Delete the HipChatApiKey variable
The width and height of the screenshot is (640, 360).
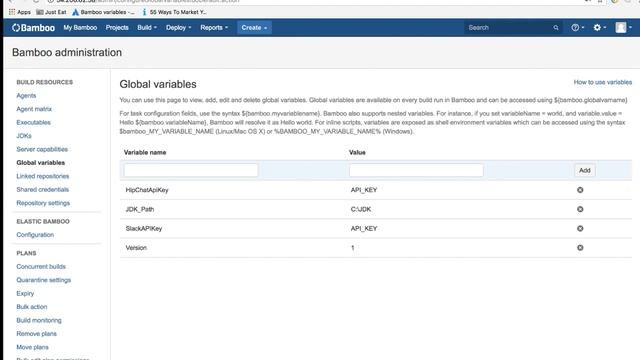(x=580, y=190)
